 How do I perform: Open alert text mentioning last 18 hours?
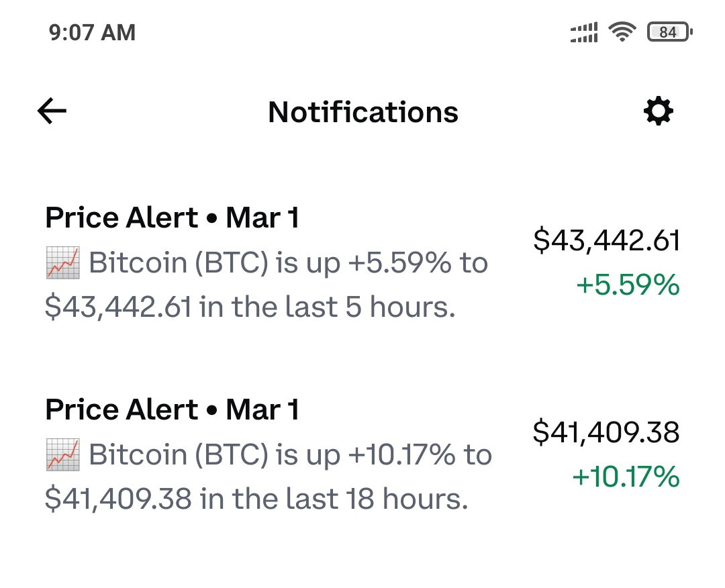[x=269, y=476]
